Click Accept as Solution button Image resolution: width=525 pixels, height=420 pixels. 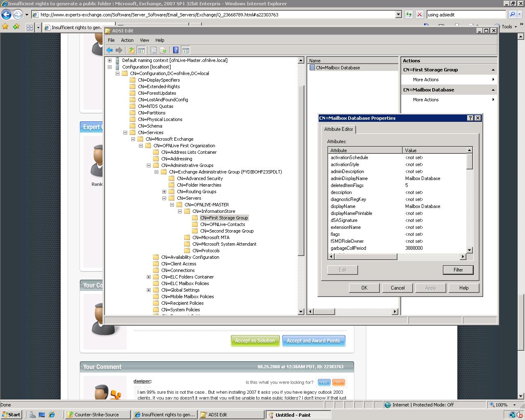tap(255, 341)
